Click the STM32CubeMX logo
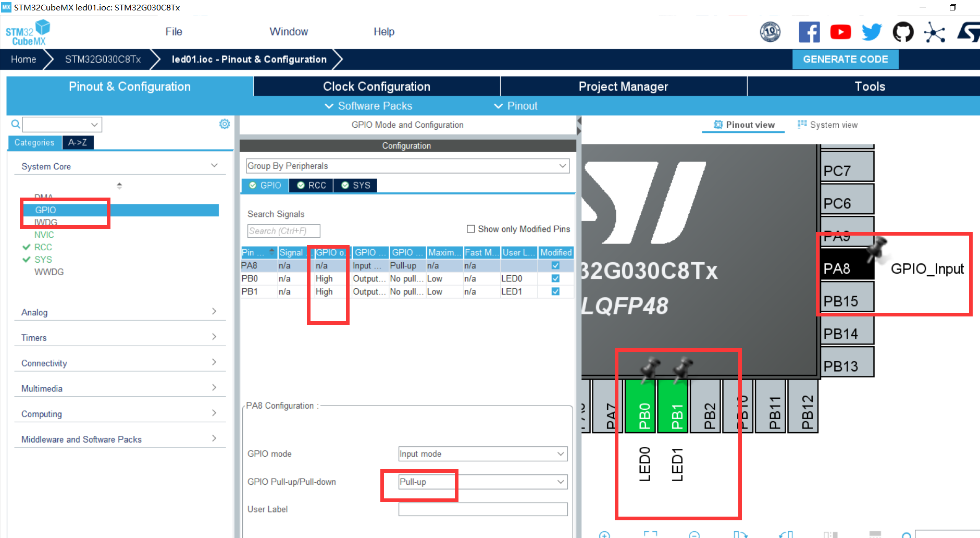This screenshot has width=980, height=538. pyautogui.click(x=28, y=33)
